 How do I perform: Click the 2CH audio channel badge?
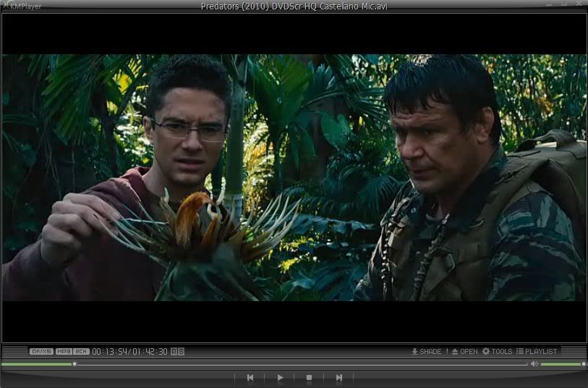pos(81,352)
